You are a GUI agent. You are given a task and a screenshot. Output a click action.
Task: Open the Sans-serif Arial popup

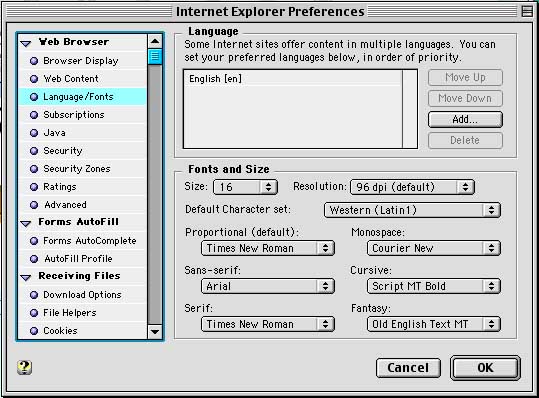click(x=267, y=286)
